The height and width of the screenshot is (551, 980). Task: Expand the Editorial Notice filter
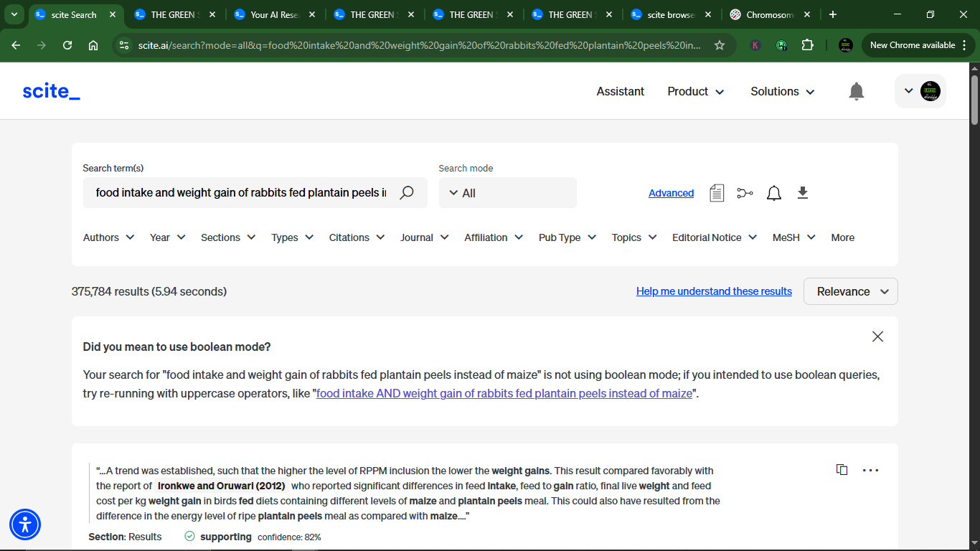coord(715,237)
